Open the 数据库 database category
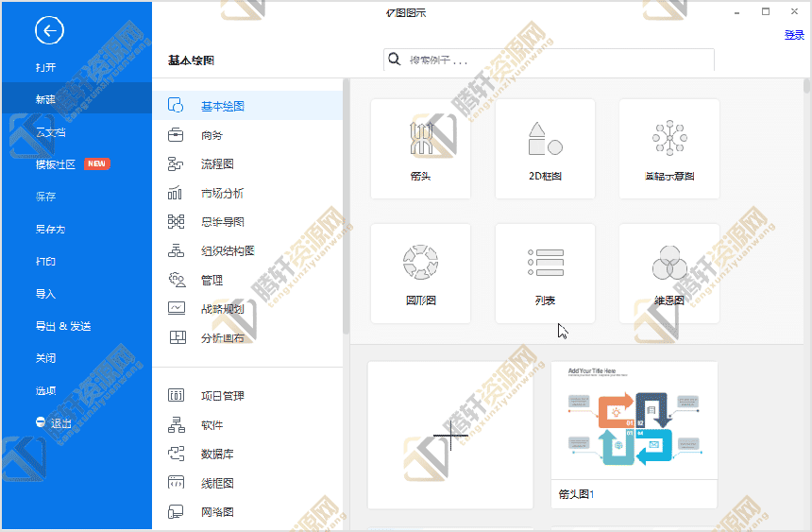This screenshot has height=532, width=812. pos(216,455)
